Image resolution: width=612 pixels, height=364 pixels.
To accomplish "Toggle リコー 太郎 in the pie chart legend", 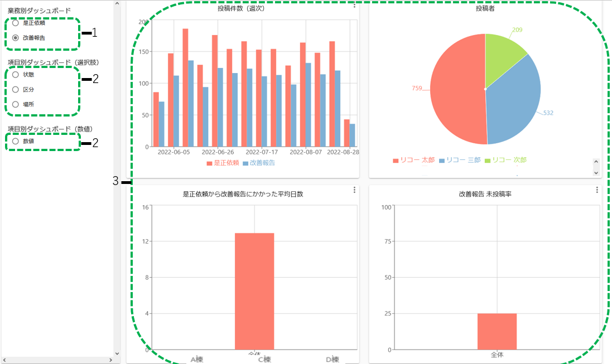I will coord(415,160).
